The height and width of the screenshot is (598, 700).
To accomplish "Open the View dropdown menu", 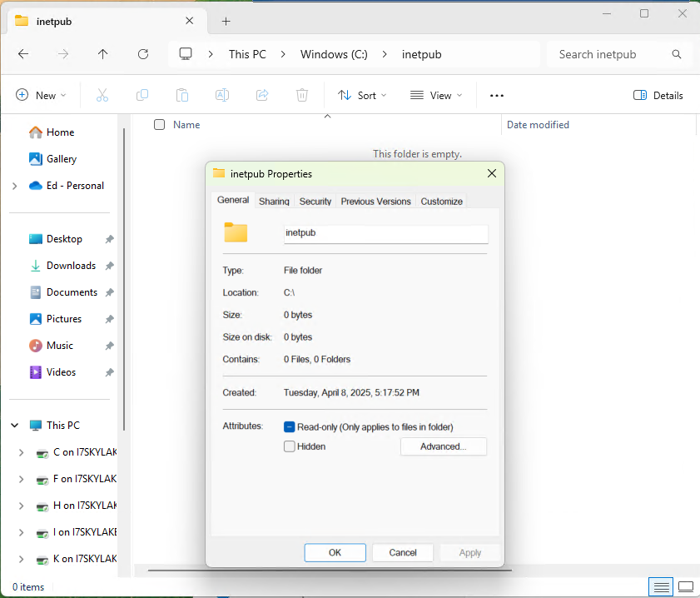I will pos(436,95).
